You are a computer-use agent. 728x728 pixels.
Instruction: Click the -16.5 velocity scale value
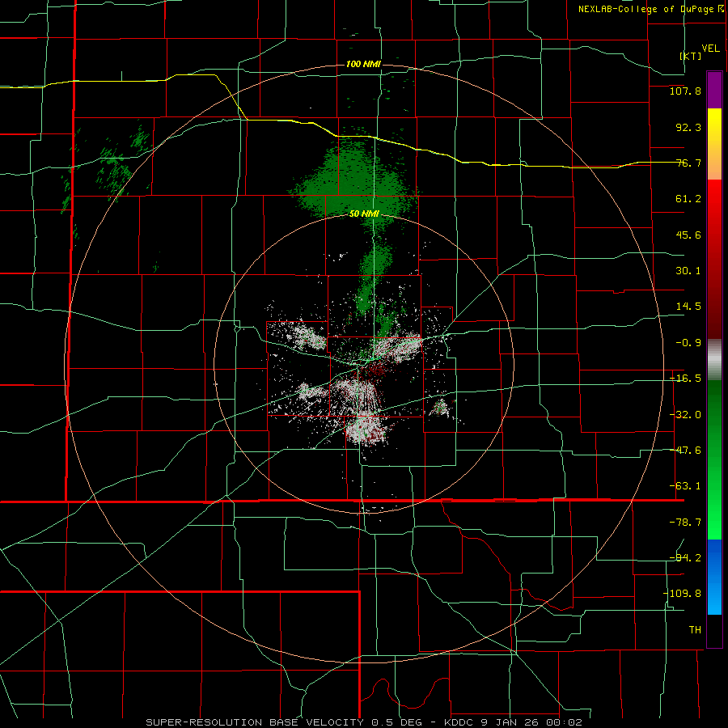click(685, 379)
